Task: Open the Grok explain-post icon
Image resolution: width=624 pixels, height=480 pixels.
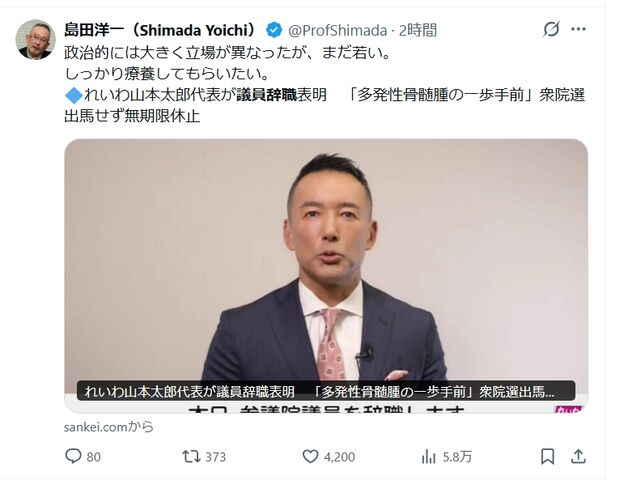Action: pos(552,29)
